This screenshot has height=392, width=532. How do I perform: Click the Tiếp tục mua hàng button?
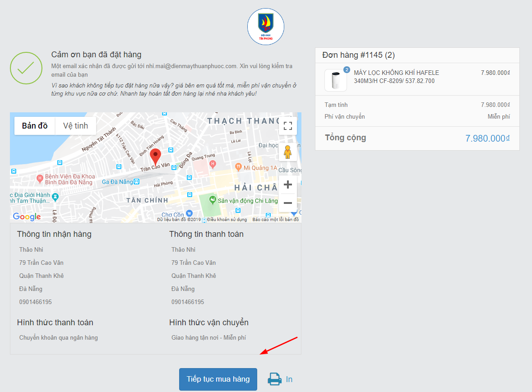click(x=218, y=379)
